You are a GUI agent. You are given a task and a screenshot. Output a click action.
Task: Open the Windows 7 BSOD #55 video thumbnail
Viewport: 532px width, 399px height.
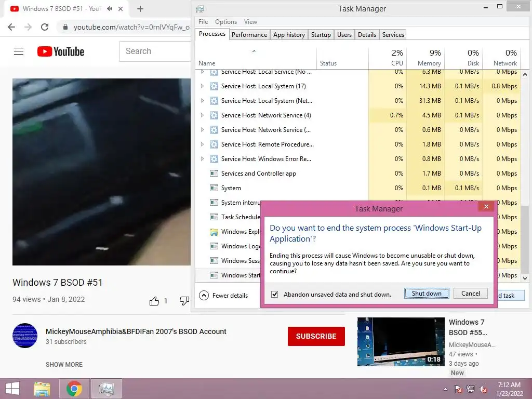(401, 342)
